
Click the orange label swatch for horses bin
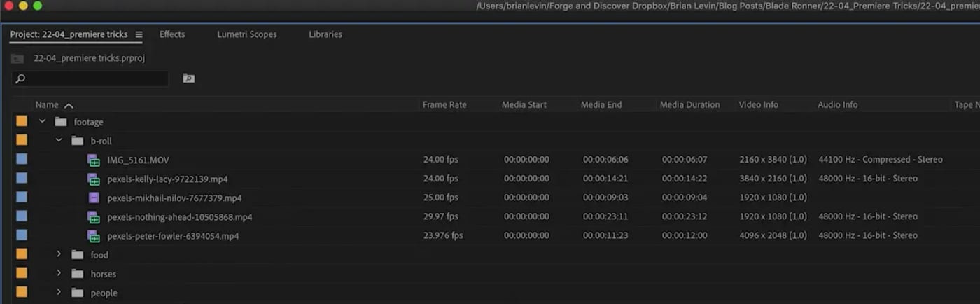point(22,272)
